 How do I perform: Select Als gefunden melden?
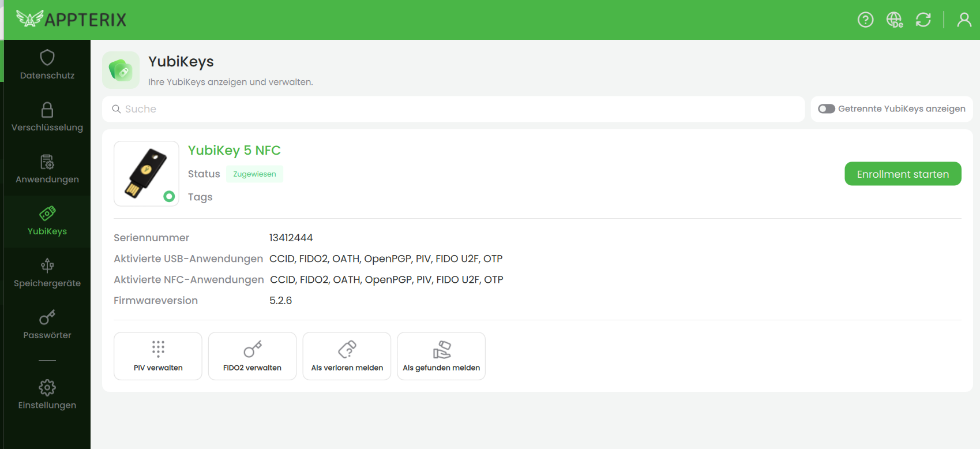coord(441,356)
